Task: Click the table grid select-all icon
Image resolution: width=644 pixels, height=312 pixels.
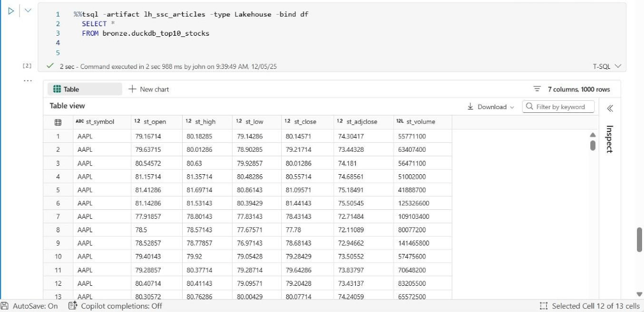Action: [x=57, y=122]
